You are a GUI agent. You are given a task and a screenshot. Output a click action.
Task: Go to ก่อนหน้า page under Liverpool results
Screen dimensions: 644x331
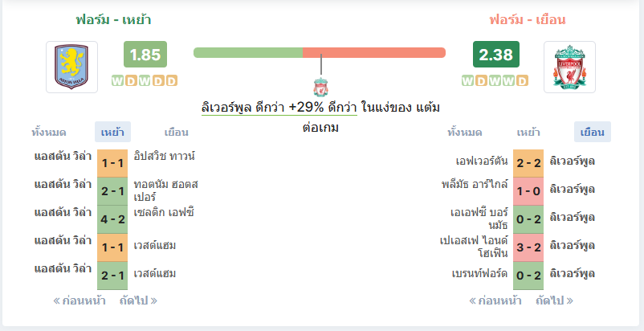pos(495,301)
